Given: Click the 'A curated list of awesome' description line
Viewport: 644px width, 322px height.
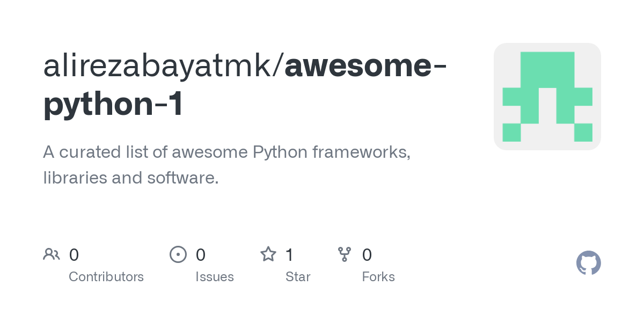Looking at the screenshot, I should click(227, 152).
